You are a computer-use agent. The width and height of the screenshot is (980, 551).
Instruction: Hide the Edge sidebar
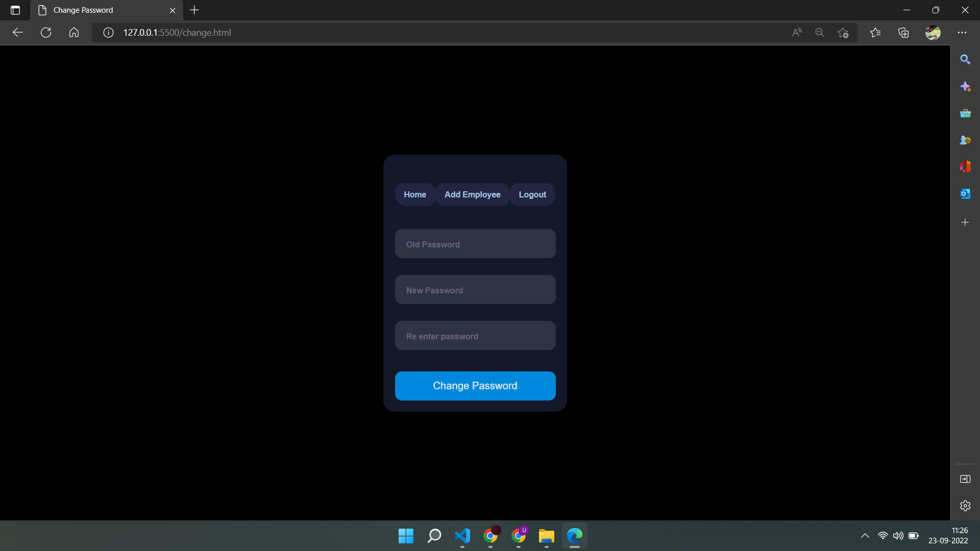coord(965,479)
